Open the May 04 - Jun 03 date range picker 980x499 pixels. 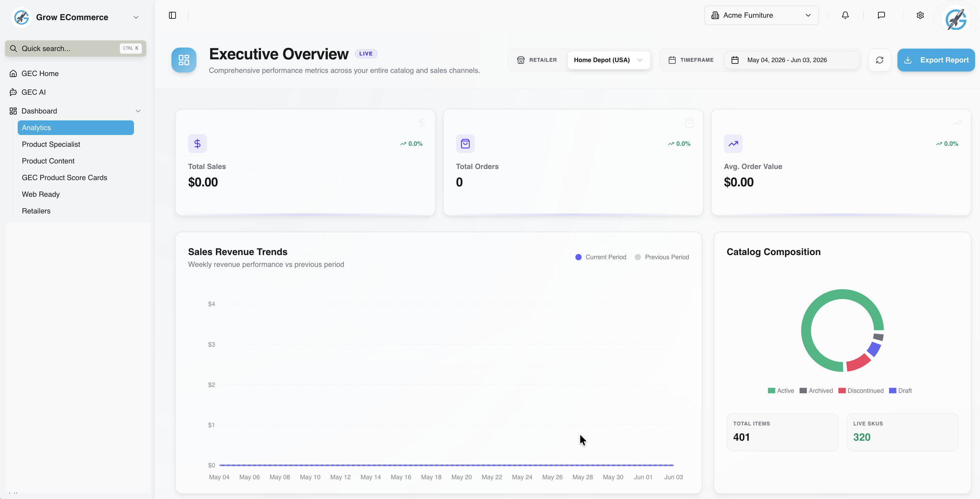791,60
